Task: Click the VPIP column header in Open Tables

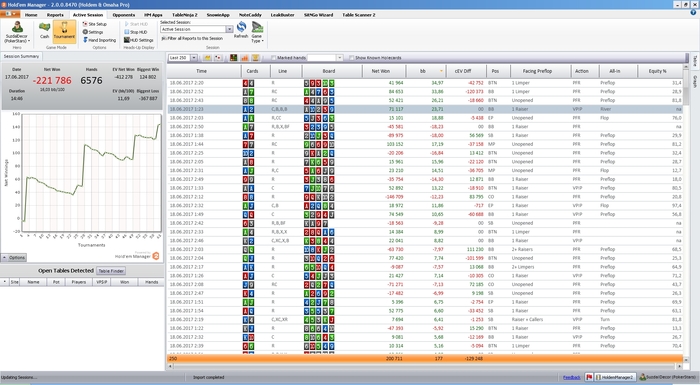Action: (102, 282)
